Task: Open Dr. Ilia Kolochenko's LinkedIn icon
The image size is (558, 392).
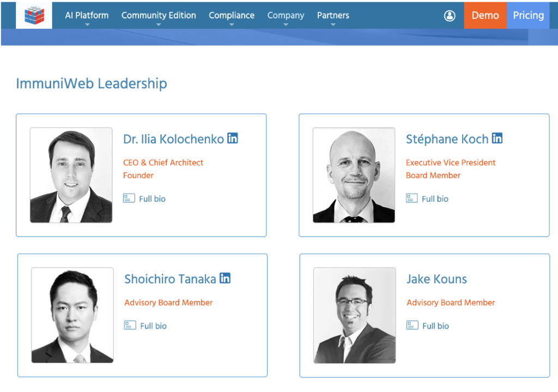Action: click(x=233, y=138)
